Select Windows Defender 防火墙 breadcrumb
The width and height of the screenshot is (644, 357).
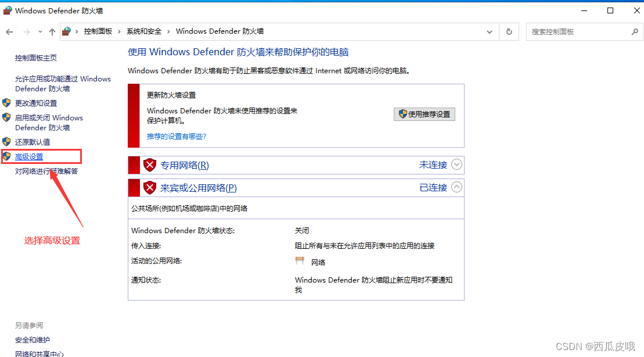220,31
